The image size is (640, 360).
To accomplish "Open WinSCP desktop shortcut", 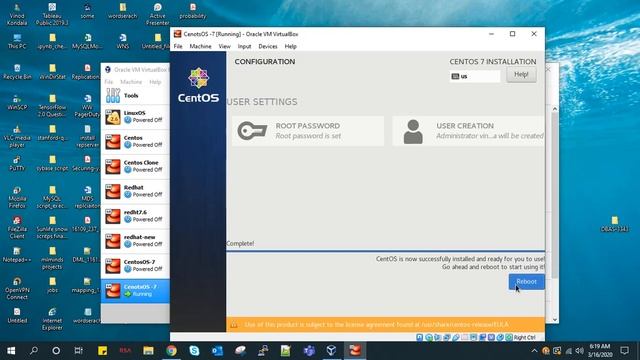I will [17, 102].
